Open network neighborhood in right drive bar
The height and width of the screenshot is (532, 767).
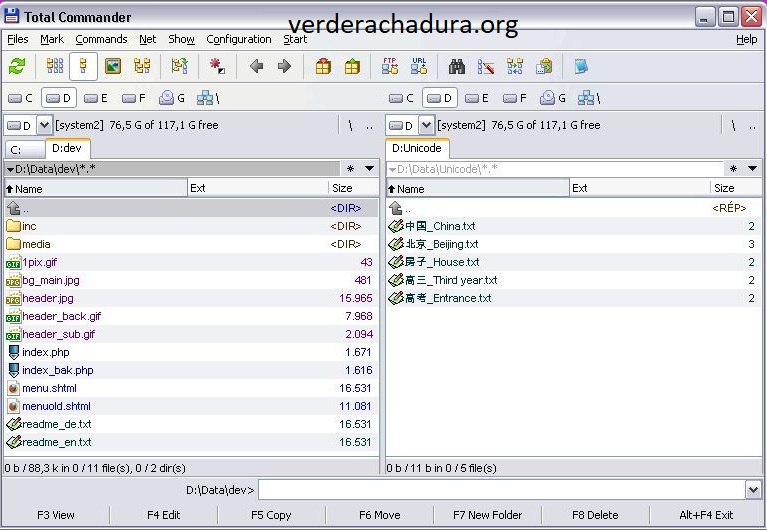tap(589, 98)
